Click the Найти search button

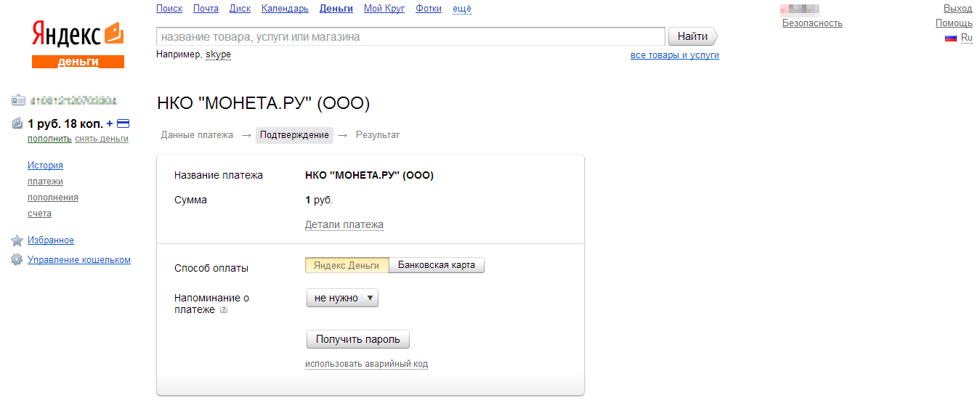coord(692,36)
